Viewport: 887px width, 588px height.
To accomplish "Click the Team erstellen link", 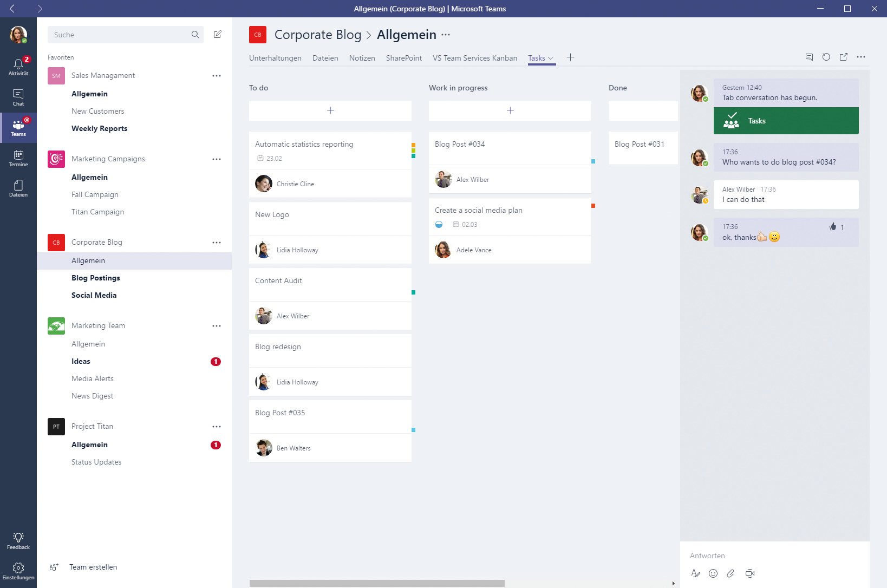I will click(x=93, y=567).
